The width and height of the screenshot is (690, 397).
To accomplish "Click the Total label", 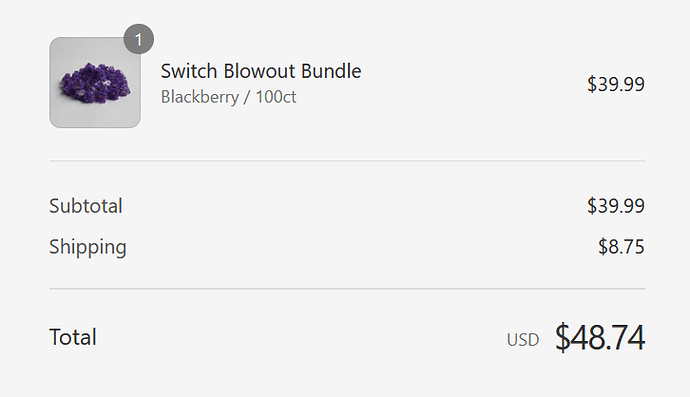I will [x=73, y=337].
